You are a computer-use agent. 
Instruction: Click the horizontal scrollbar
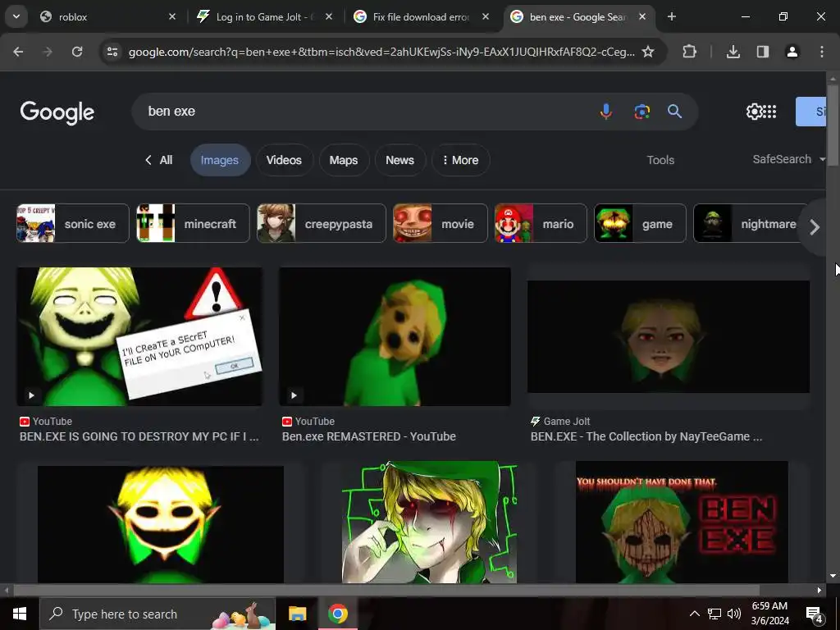[x=386, y=591]
